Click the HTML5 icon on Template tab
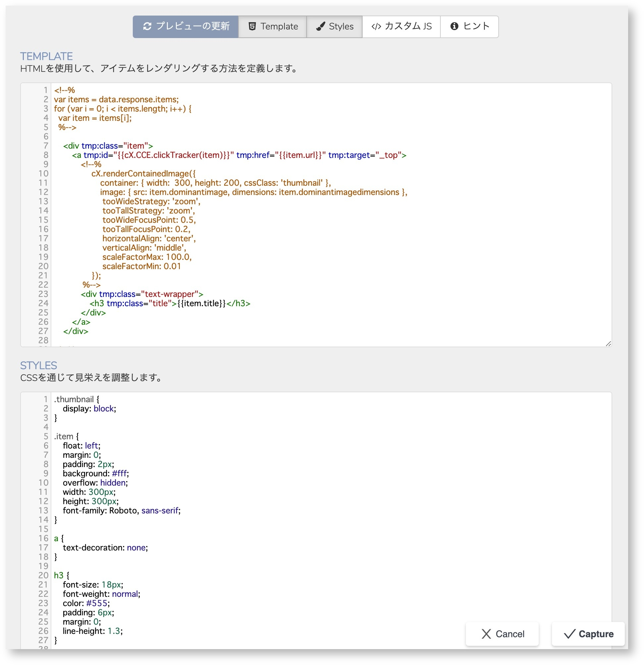644x665 pixels. tap(252, 26)
